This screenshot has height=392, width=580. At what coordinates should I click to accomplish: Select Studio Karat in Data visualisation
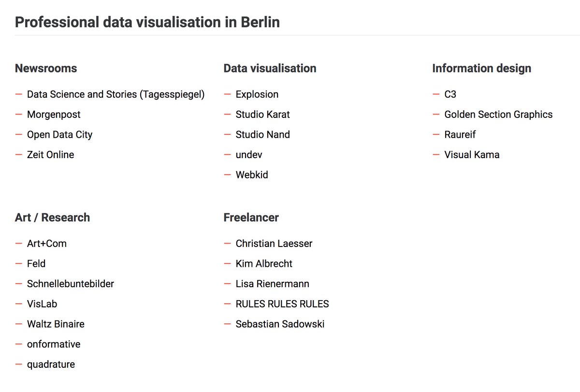click(x=262, y=115)
